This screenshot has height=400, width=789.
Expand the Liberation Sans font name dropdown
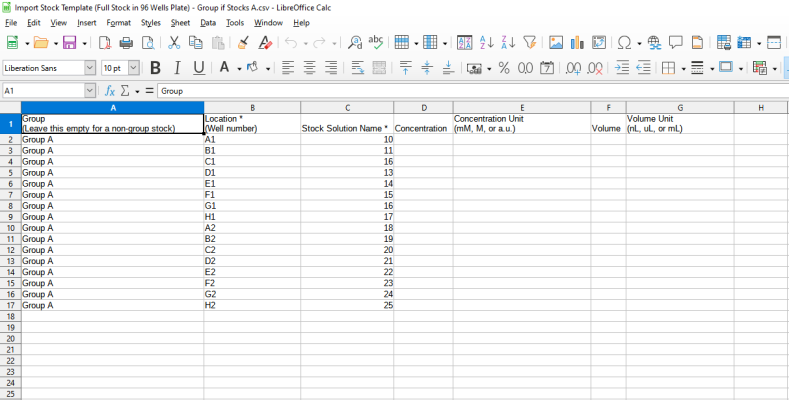coord(91,68)
